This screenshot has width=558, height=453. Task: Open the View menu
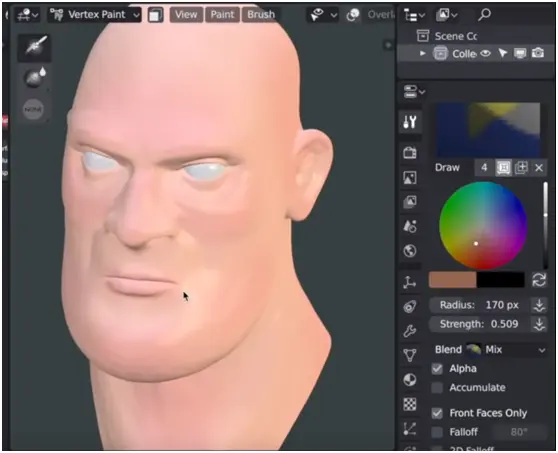click(x=186, y=15)
